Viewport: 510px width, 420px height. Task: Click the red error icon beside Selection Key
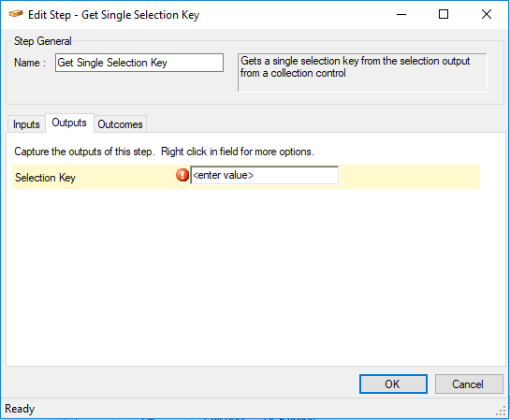pos(182,175)
